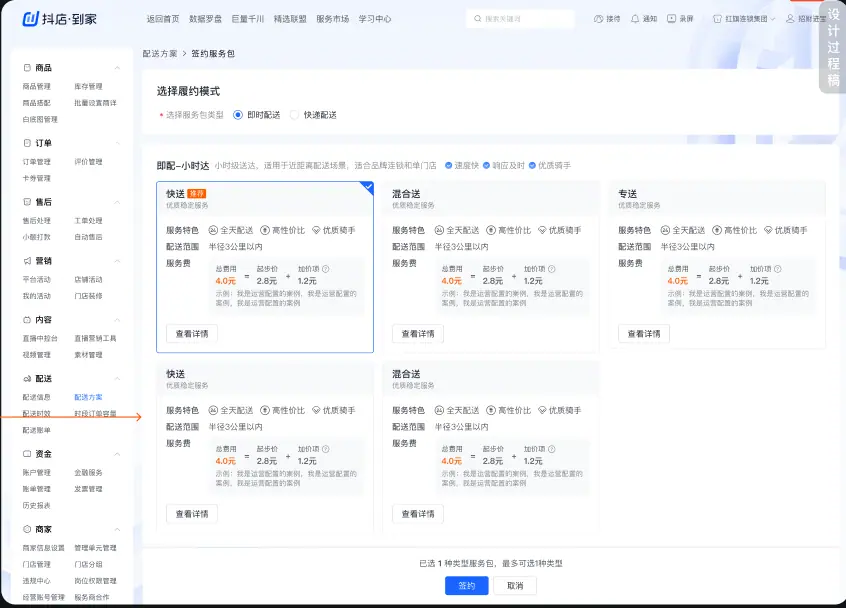The width and height of the screenshot is (846, 608).
Task: Click the user avatar icon
Action: click(x=790, y=19)
